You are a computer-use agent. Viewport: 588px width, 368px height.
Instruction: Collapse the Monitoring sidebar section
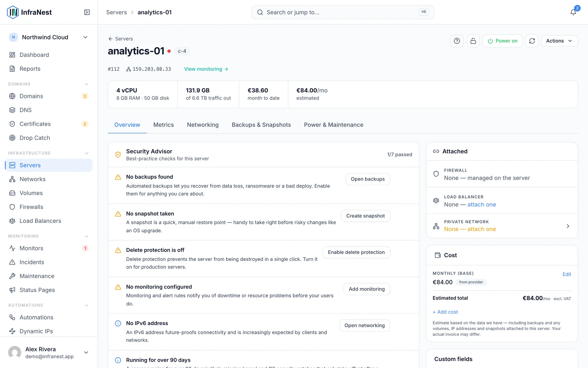tap(87, 236)
